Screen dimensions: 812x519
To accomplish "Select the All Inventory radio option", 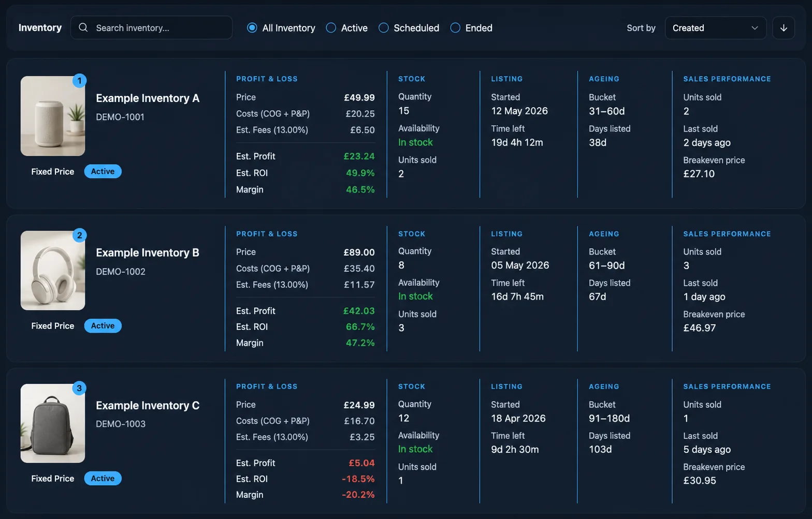I will [x=252, y=28].
